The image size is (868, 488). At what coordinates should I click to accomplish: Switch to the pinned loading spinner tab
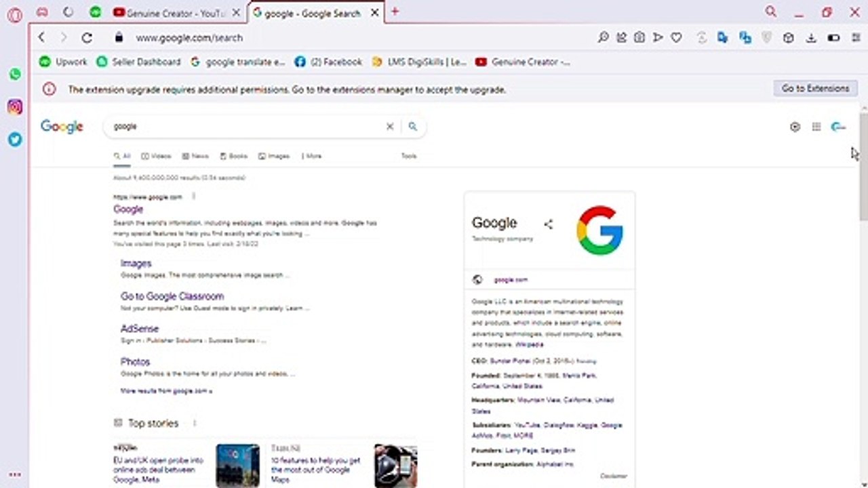click(x=68, y=12)
